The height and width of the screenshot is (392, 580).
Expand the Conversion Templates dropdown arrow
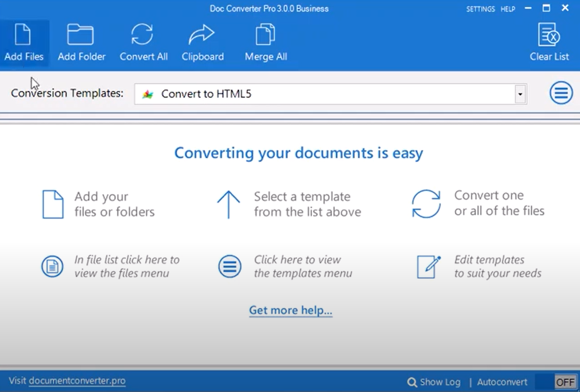point(520,94)
